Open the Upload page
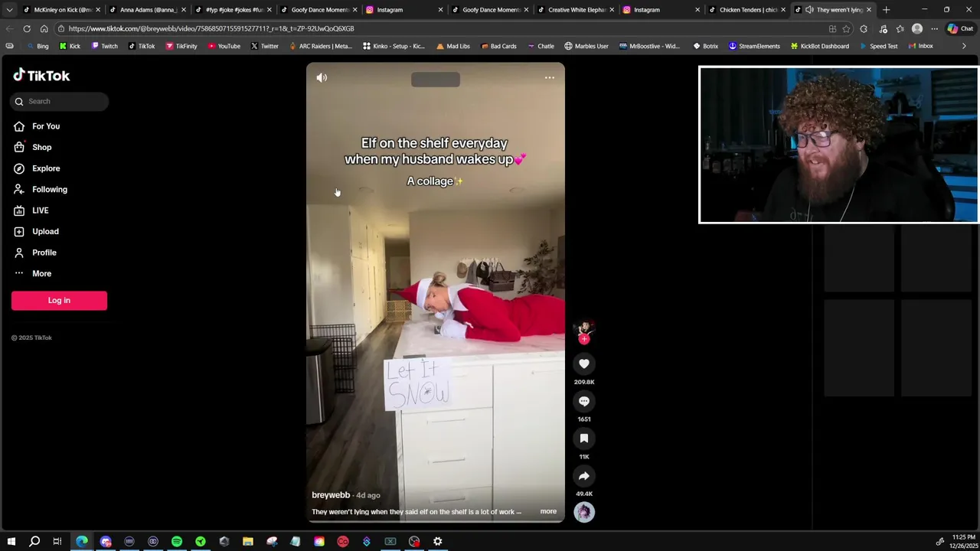The width and height of the screenshot is (980, 551). (45, 231)
